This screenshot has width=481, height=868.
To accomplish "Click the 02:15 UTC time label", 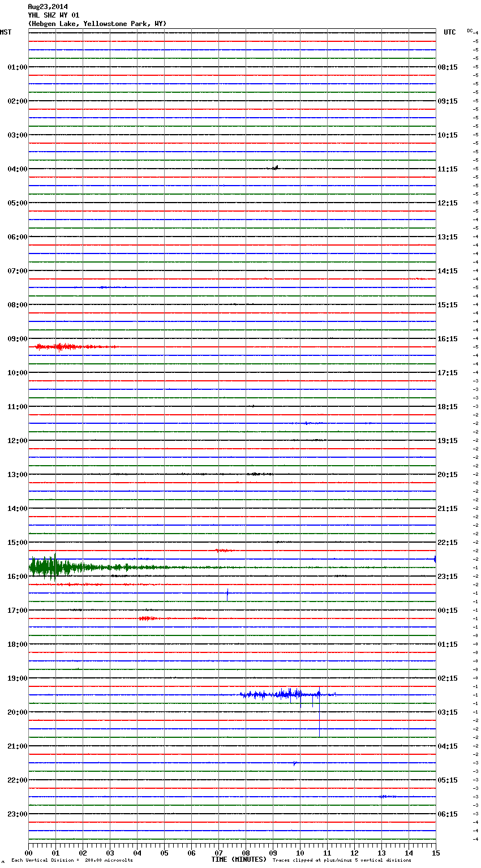I will click(x=448, y=678).
